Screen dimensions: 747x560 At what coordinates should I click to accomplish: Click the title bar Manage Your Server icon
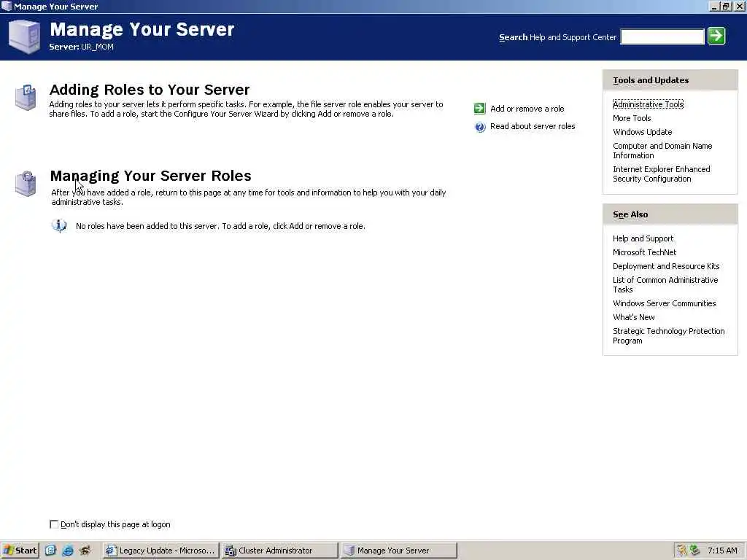click(x=6, y=6)
